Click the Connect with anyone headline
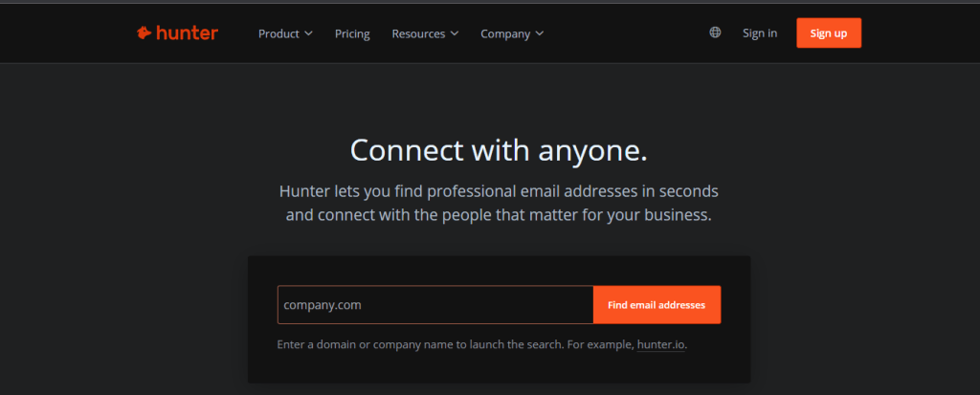980x395 pixels. tap(499, 150)
